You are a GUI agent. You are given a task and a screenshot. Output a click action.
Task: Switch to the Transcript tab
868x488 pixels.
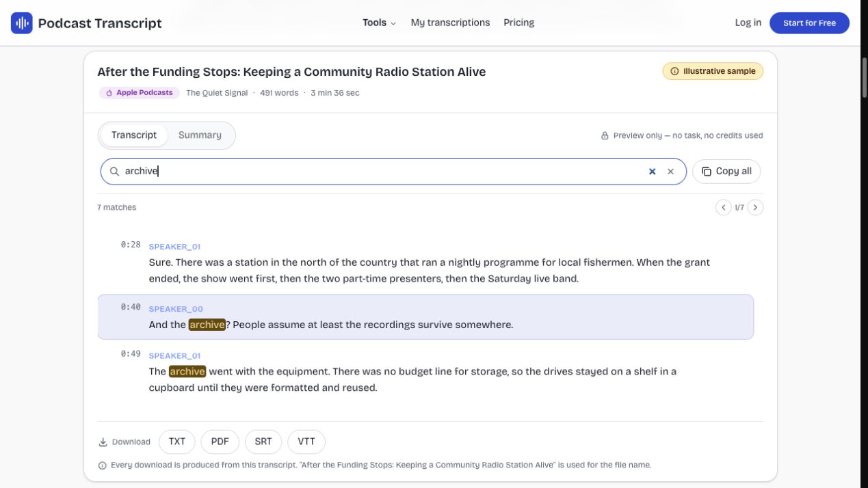coord(134,135)
